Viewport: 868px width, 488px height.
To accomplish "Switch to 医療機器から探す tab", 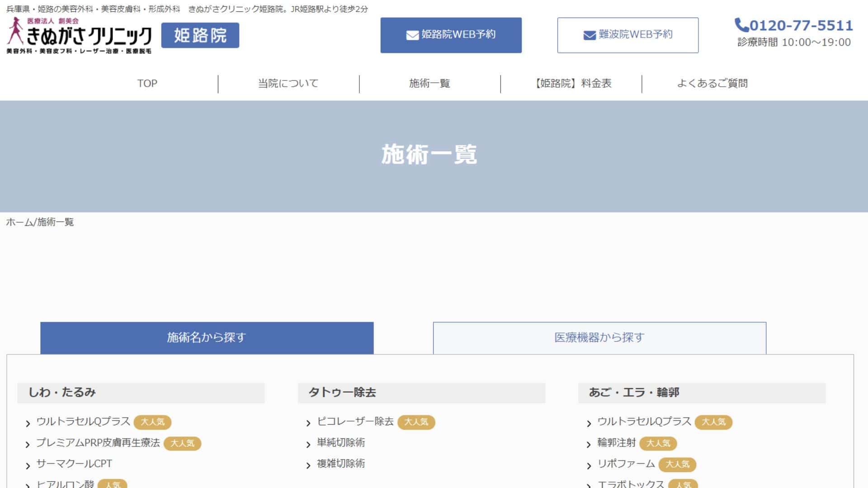I will click(x=599, y=338).
